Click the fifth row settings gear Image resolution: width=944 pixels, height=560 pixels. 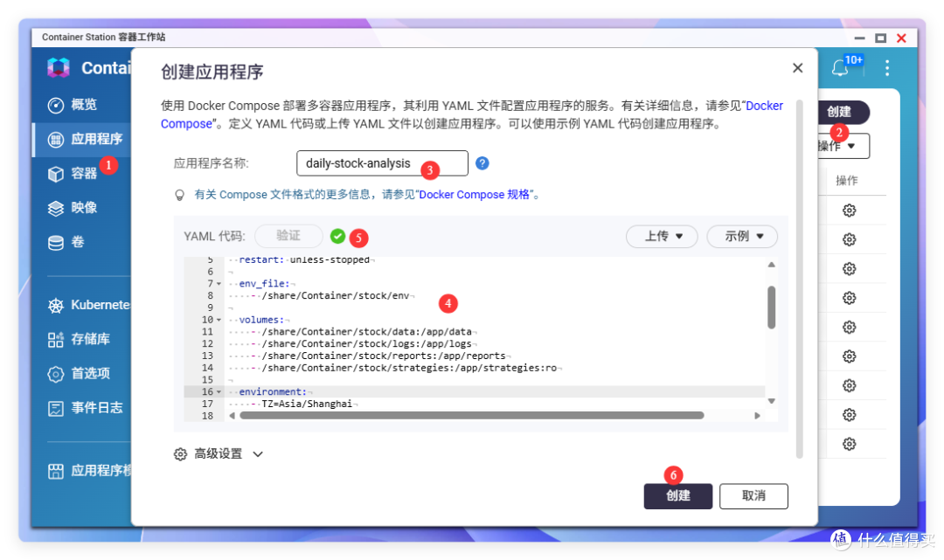tap(849, 328)
